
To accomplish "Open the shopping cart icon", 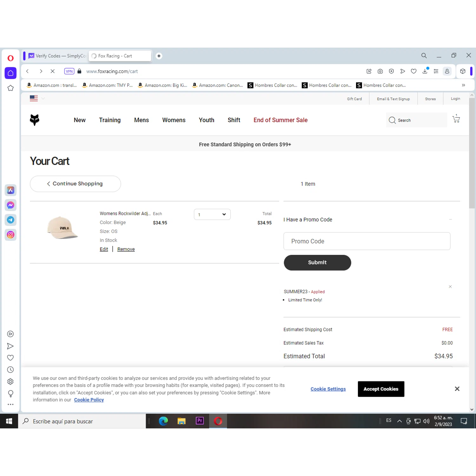I will point(456,119).
